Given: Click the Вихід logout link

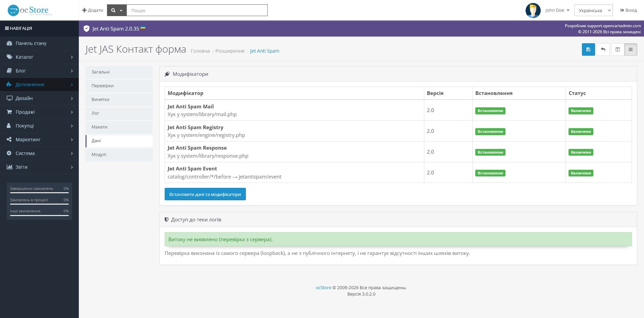Looking at the screenshot, I should click(628, 10).
